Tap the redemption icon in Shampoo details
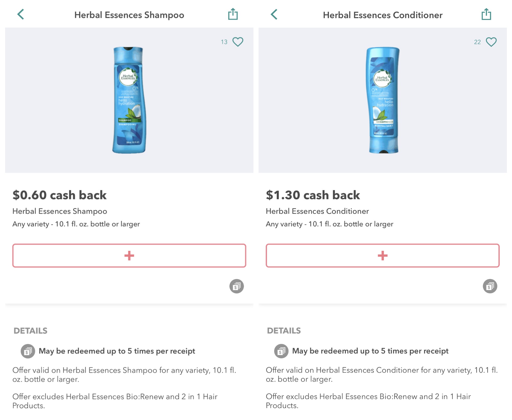Viewport: 512px width, 420px height. click(x=28, y=351)
